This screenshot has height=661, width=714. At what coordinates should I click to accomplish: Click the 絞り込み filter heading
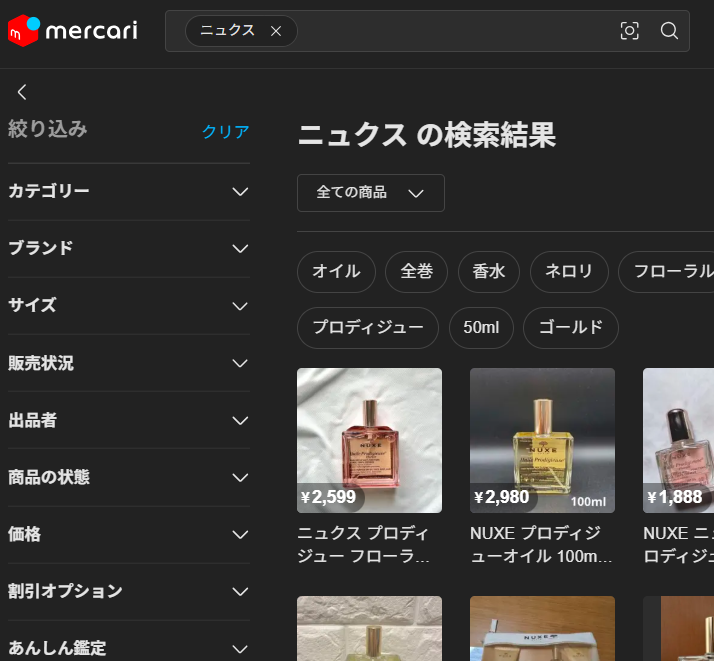(47, 129)
